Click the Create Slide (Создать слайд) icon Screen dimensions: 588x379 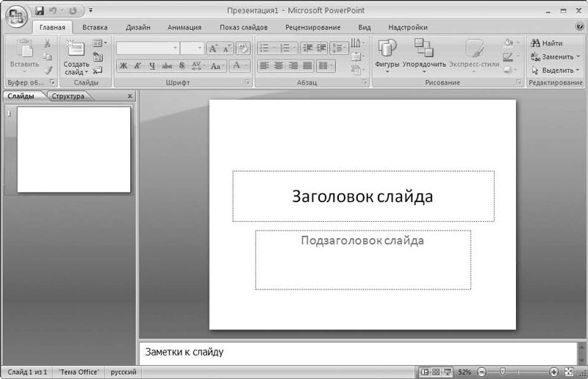tap(76, 48)
